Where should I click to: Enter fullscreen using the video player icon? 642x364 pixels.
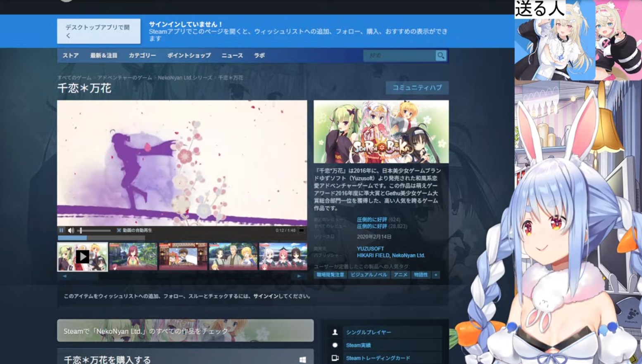tap(302, 230)
